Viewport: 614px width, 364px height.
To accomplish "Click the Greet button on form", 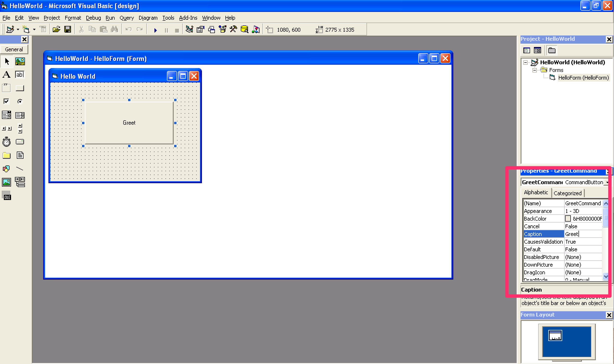I will tap(129, 123).
